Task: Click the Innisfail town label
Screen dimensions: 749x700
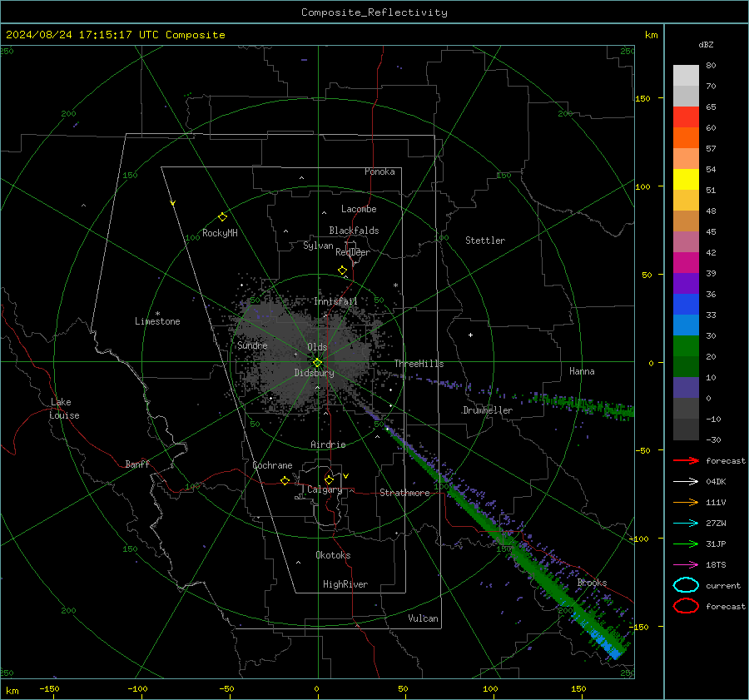Action: click(x=335, y=301)
